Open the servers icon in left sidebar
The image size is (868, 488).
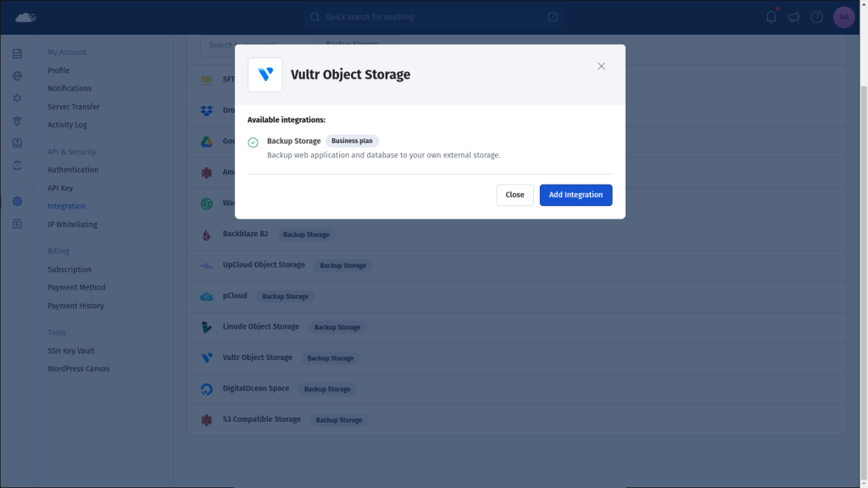coord(17,53)
